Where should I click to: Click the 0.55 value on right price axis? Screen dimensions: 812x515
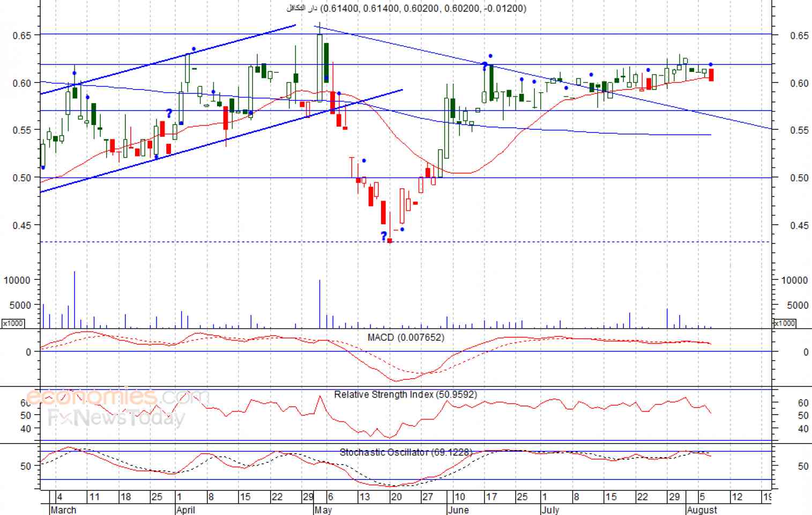point(799,130)
